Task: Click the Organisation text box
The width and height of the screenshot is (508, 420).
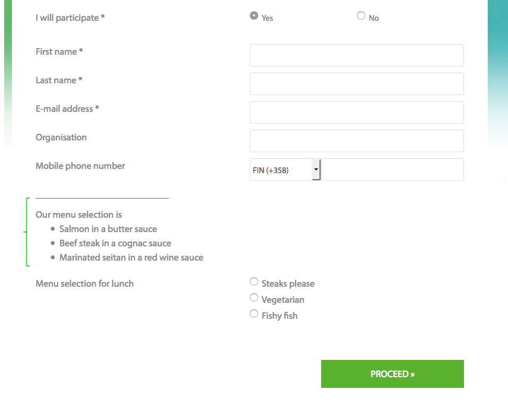Action: click(x=357, y=141)
